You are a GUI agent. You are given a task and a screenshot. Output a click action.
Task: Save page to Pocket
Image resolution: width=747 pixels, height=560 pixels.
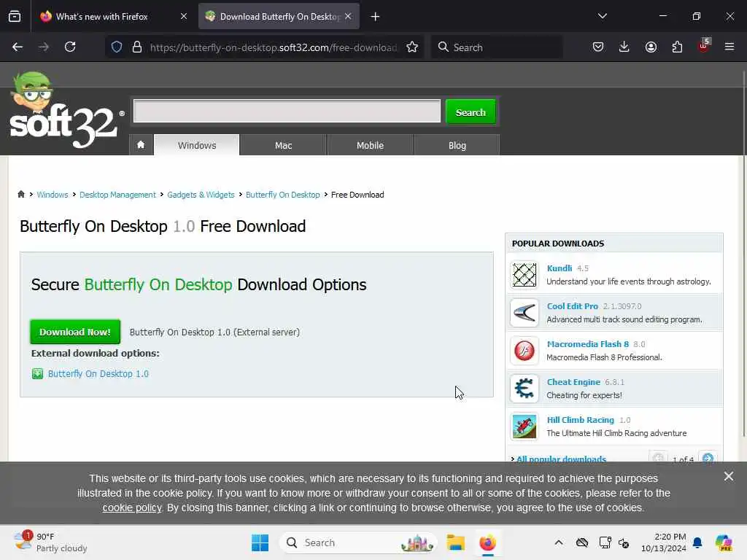coord(598,47)
